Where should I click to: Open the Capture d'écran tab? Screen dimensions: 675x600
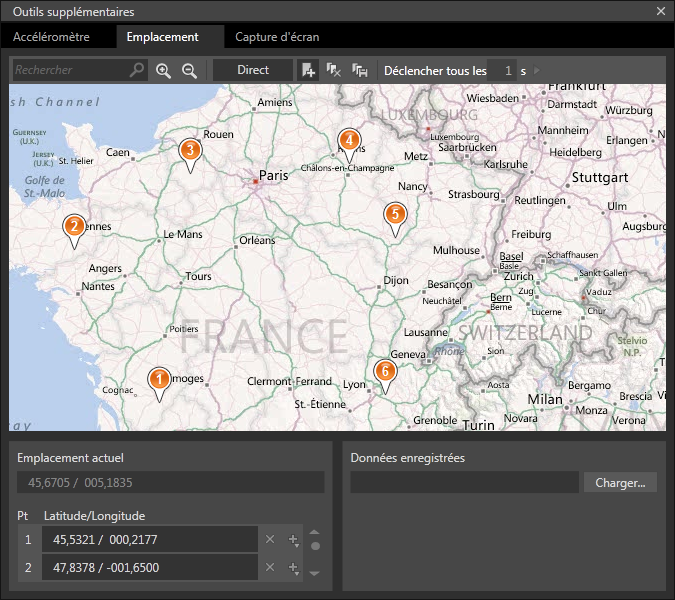coord(277,37)
